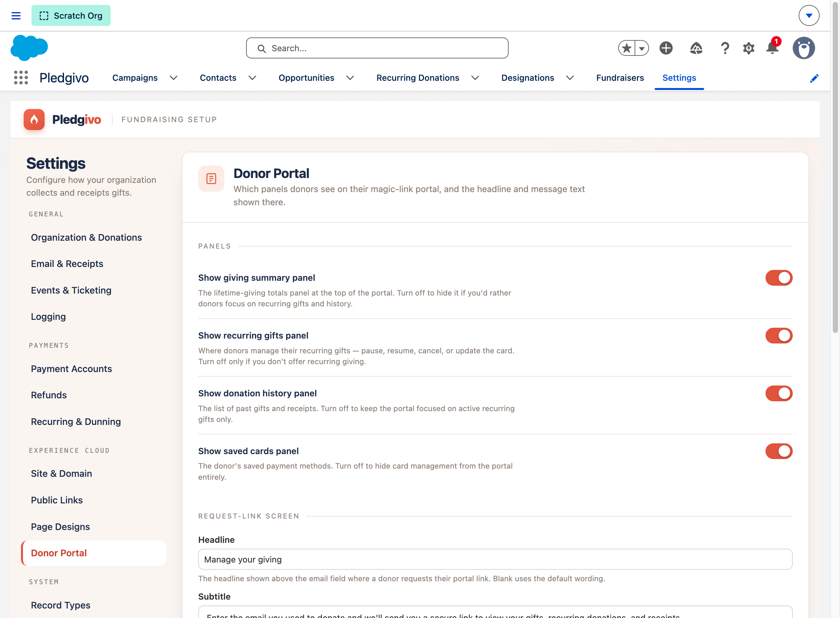
Task: Open the hamburger menu icon
Action: click(x=16, y=16)
